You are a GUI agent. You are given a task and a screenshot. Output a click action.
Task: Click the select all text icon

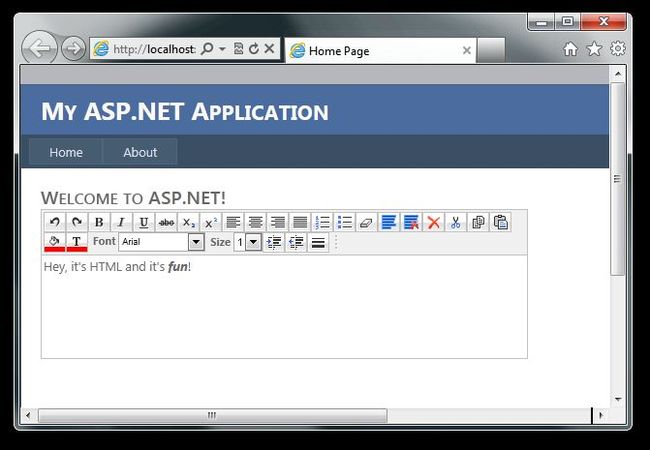[389, 222]
